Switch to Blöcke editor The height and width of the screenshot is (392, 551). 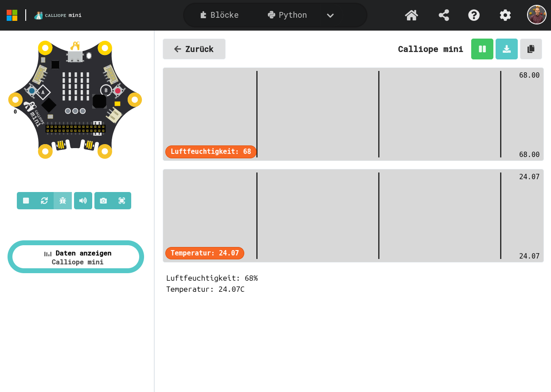coord(219,15)
